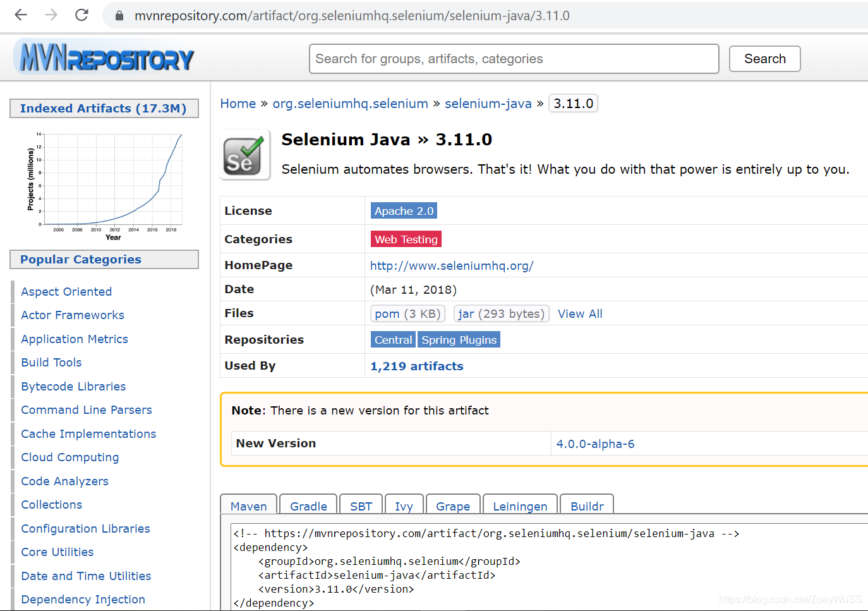Screen dimensions: 868x611
Task: Open Core Utilities category
Action: tap(57, 552)
